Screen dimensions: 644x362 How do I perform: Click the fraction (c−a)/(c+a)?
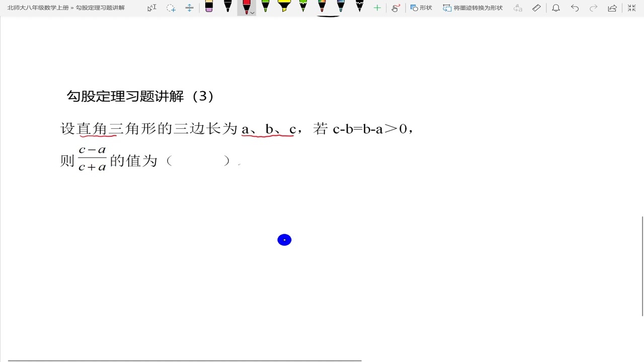pyautogui.click(x=92, y=158)
